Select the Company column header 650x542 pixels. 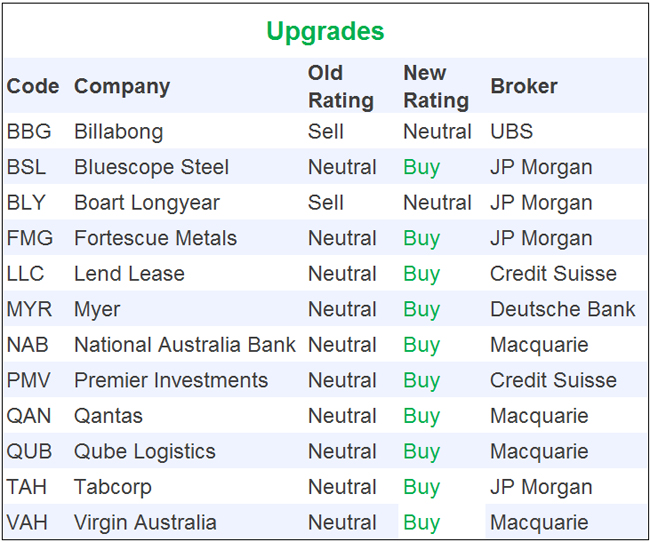point(122,86)
